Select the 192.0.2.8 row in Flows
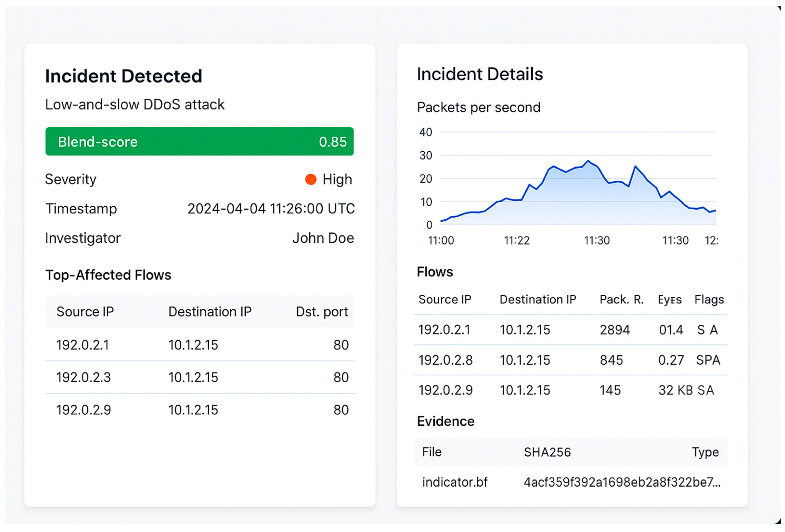 [445, 360]
